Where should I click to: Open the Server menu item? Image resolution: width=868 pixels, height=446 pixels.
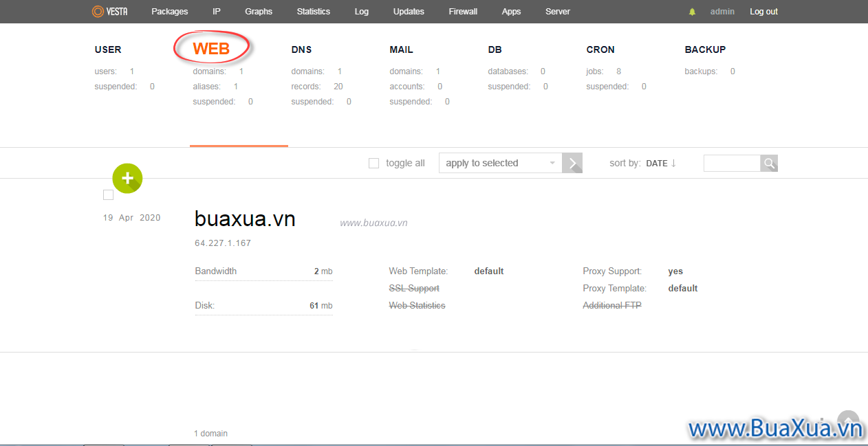coord(558,12)
